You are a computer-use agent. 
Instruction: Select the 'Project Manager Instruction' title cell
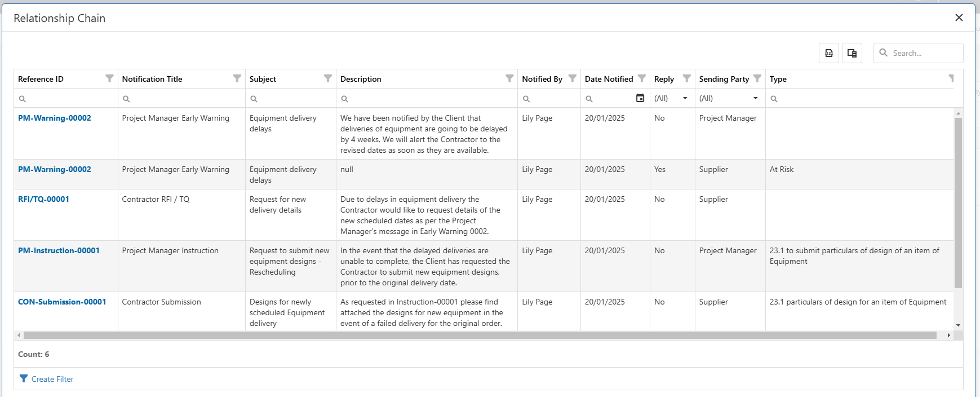[x=181, y=266]
